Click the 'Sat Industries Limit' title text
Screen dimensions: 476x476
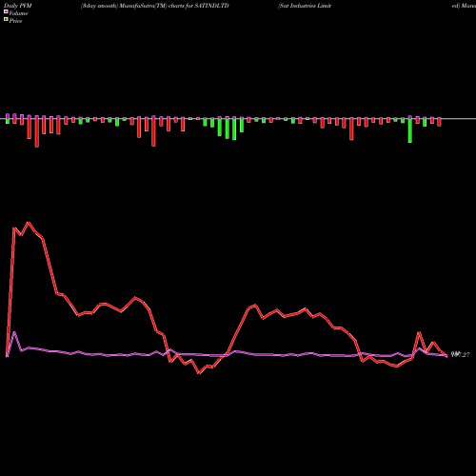(x=305, y=6)
